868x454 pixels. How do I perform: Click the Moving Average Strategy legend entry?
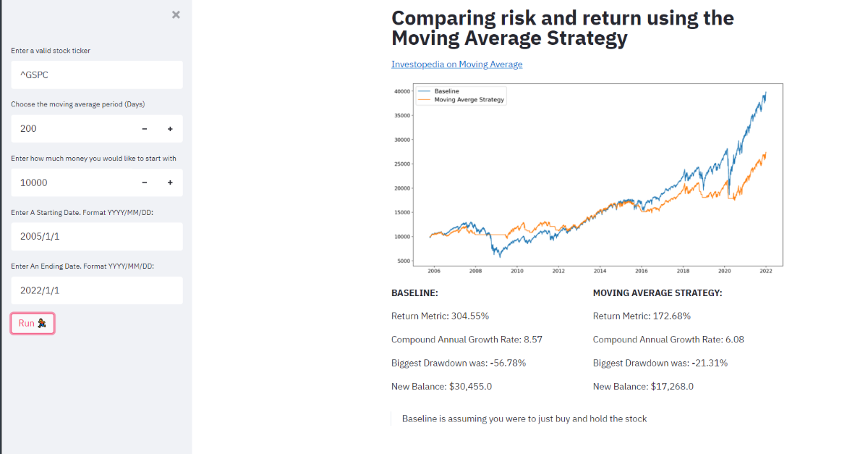468,100
